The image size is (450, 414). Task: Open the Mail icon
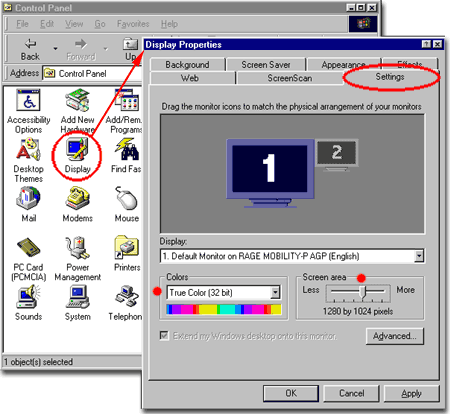tap(29, 204)
